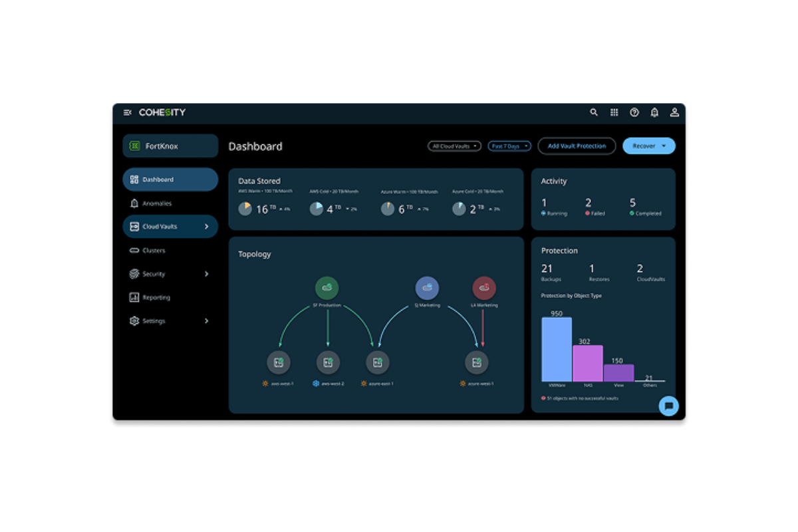This screenshot has width=798, height=532.
Task: View the 5 Completed activities
Action: point(645,207)
